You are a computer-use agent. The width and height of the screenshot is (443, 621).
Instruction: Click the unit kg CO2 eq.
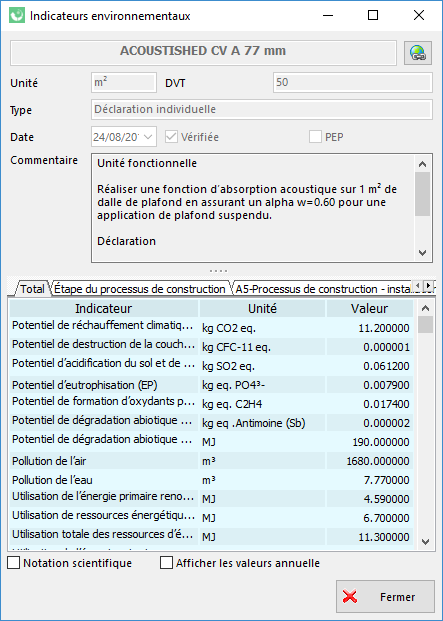pos(229,328)
